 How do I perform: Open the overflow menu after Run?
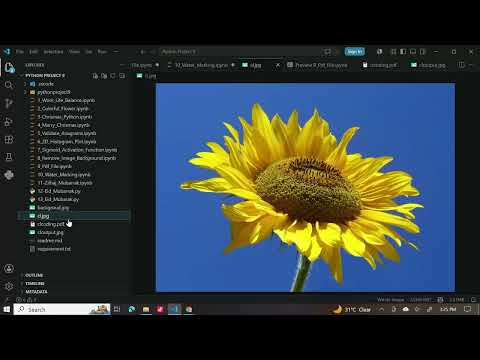pyautogui.click(x=116, y=52)
